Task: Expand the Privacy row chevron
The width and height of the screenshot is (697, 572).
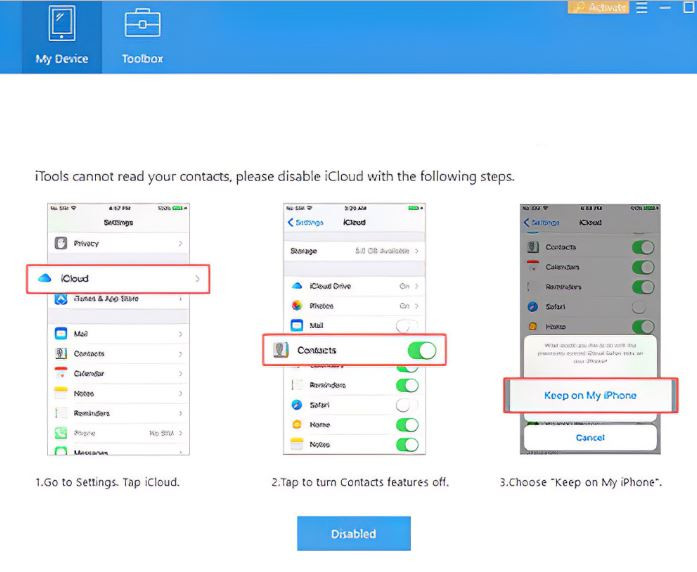Action: pos(181,243)
